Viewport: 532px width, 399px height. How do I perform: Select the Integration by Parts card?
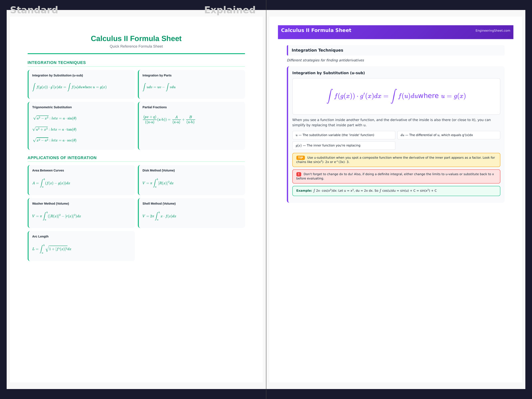click(192, 84)
